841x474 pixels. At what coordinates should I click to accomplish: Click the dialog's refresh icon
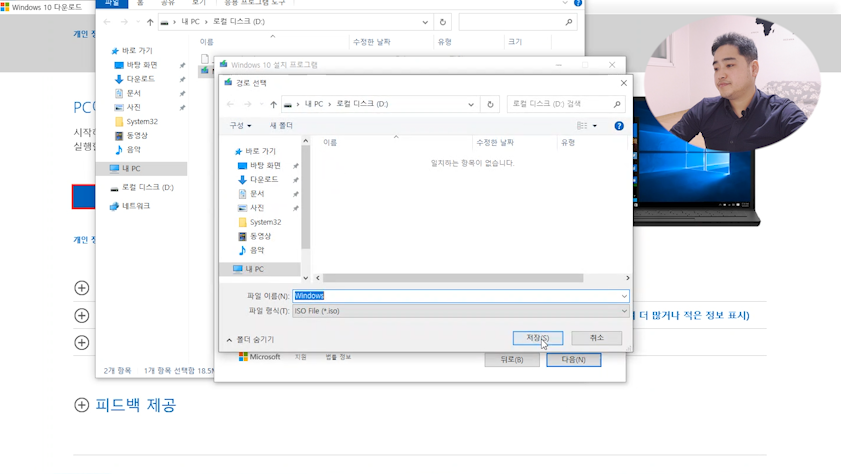(x=490, y=104)
